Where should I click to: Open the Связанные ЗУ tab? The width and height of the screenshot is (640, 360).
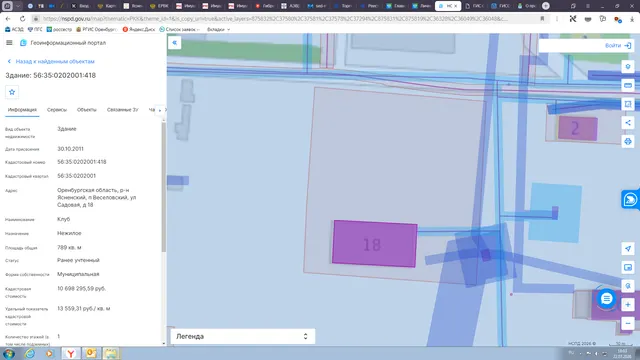[122, 110]
